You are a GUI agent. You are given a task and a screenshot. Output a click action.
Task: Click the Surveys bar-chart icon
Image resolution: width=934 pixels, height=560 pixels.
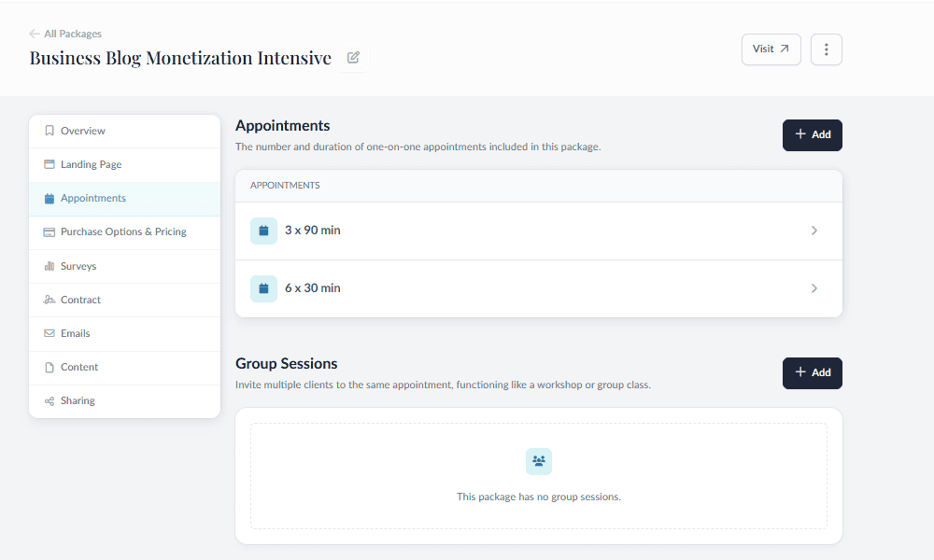click(49, 266)
